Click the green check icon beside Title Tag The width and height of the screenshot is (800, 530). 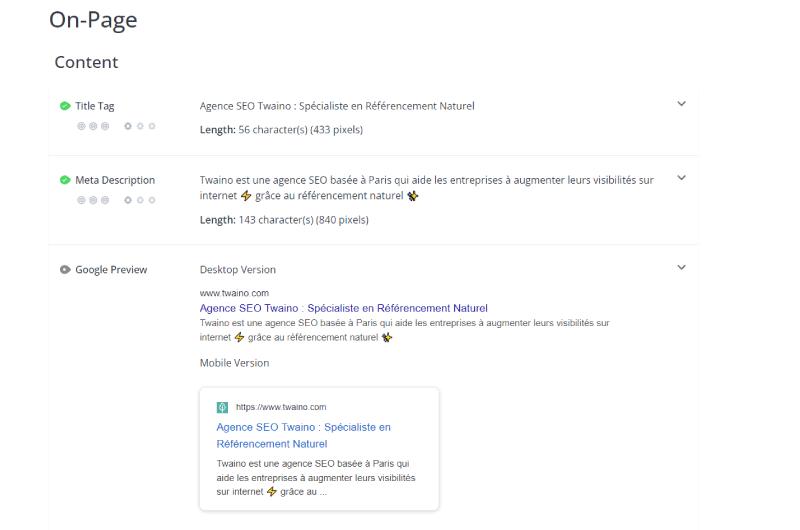pos(65,106)
